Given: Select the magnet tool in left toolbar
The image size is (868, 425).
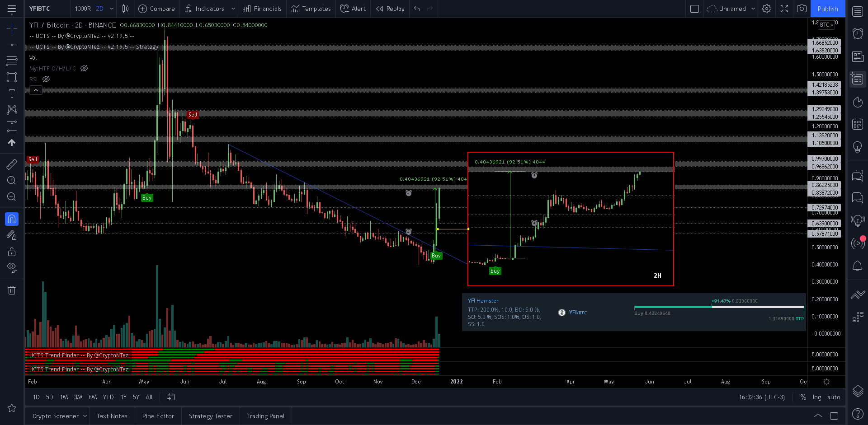Looking at the screenshot, I should tap(12, 219).
